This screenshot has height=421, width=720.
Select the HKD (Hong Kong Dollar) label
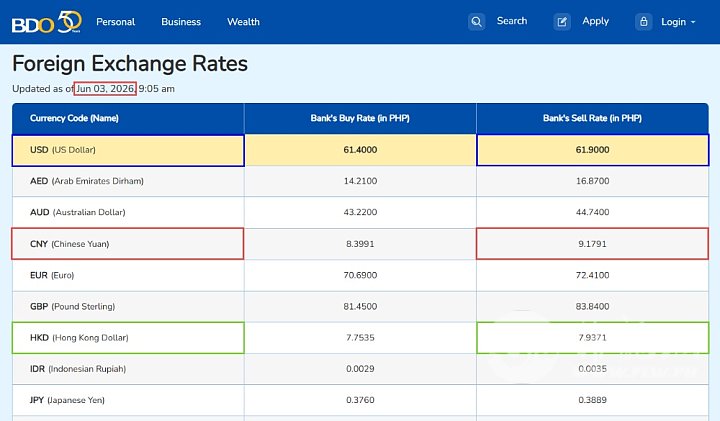[x=79, y=337]
